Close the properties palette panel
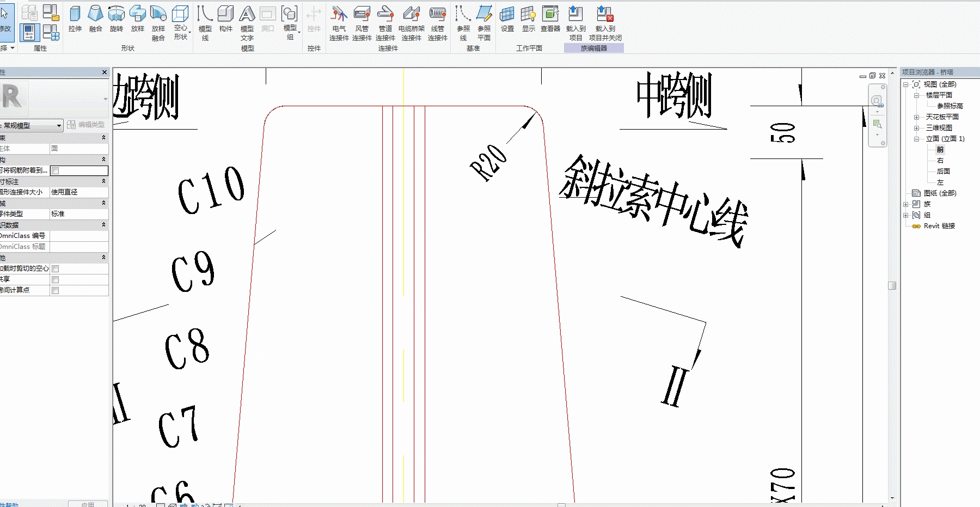Image resolution: width=980 pixels, height=507 pixels. [105, 72]
